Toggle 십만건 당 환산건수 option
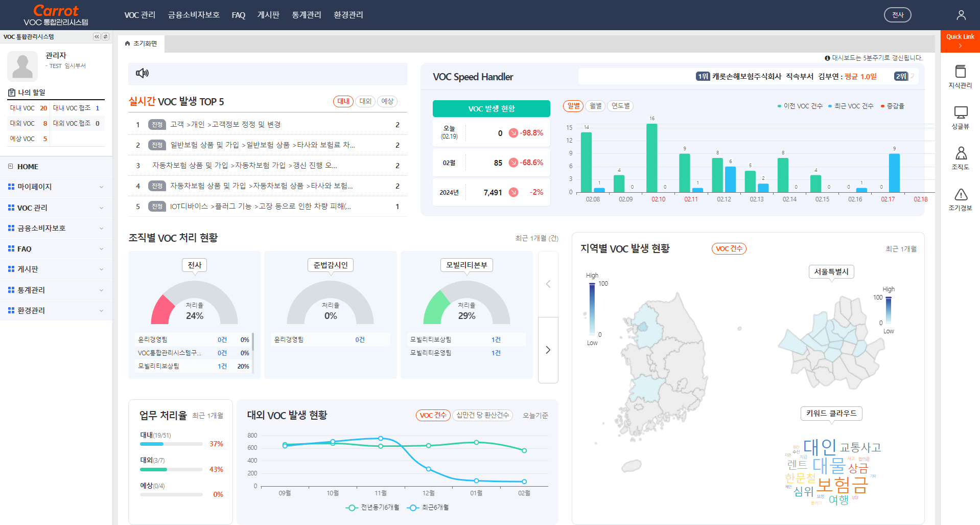Screen dimensions: 980x525 pos(482,415)
